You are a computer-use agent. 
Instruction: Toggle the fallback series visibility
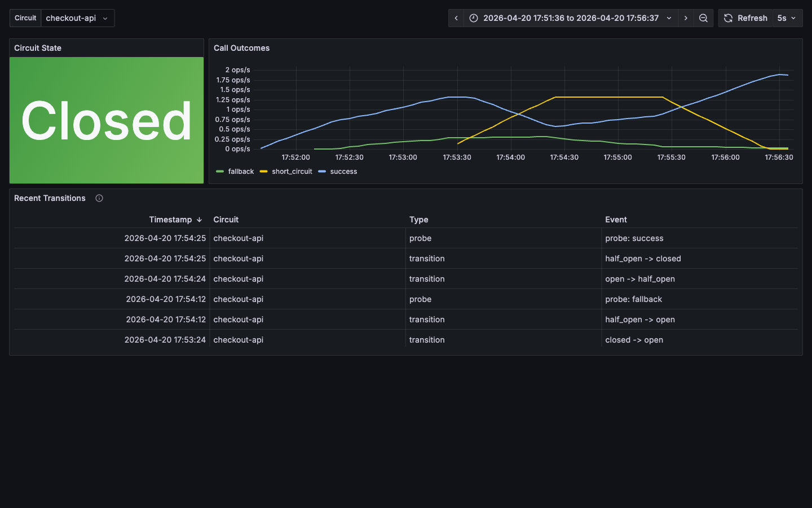point(235,172)
